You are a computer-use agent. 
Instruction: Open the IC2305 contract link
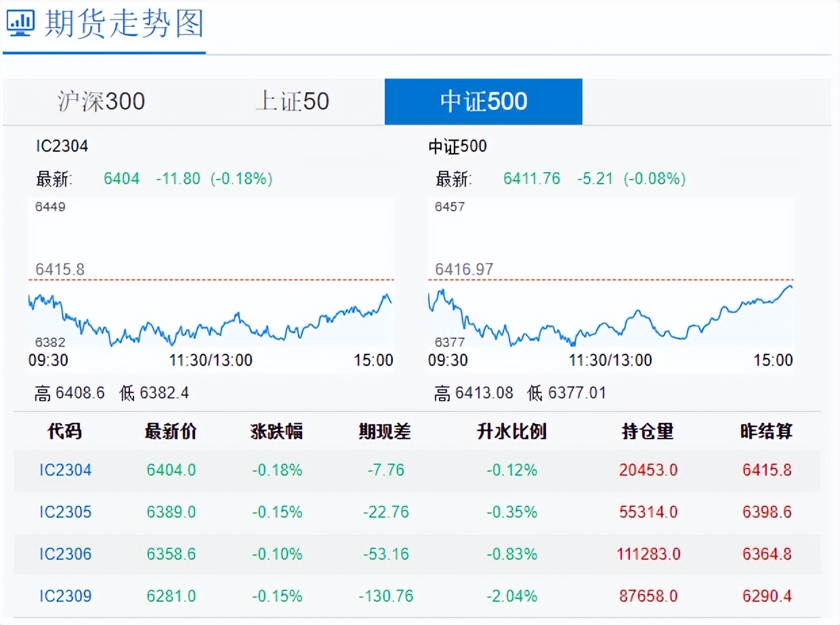coord(66,512)
